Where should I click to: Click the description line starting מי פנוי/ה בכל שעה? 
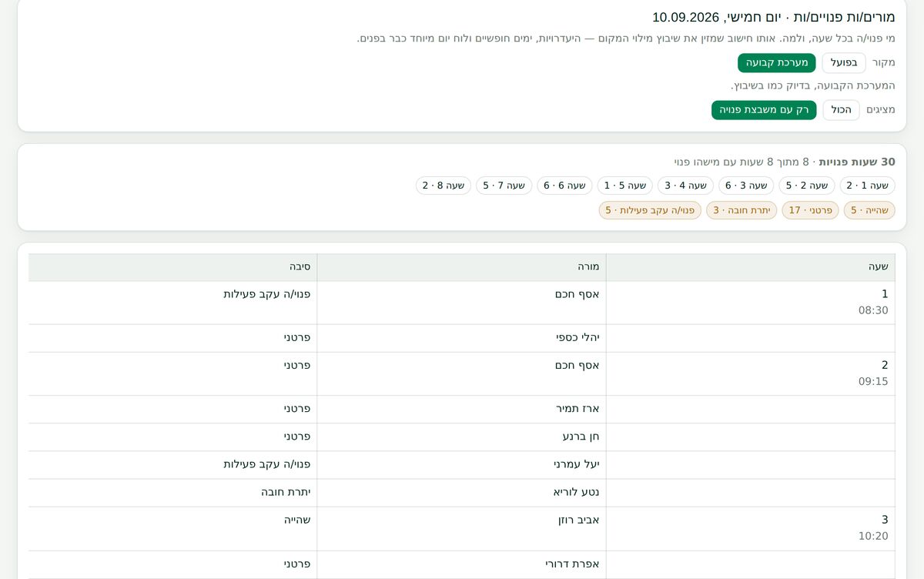(x=626, y=38)
